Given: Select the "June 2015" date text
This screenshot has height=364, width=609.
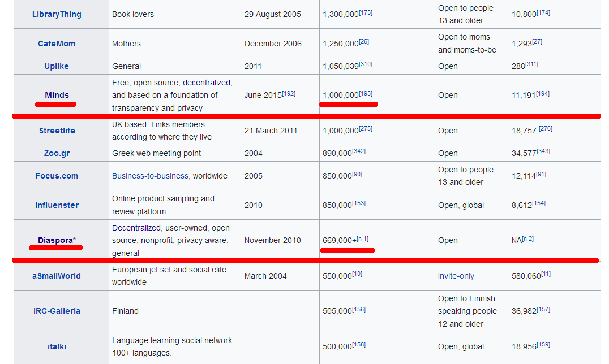Looking at the screenshot, I should [263, 96].
